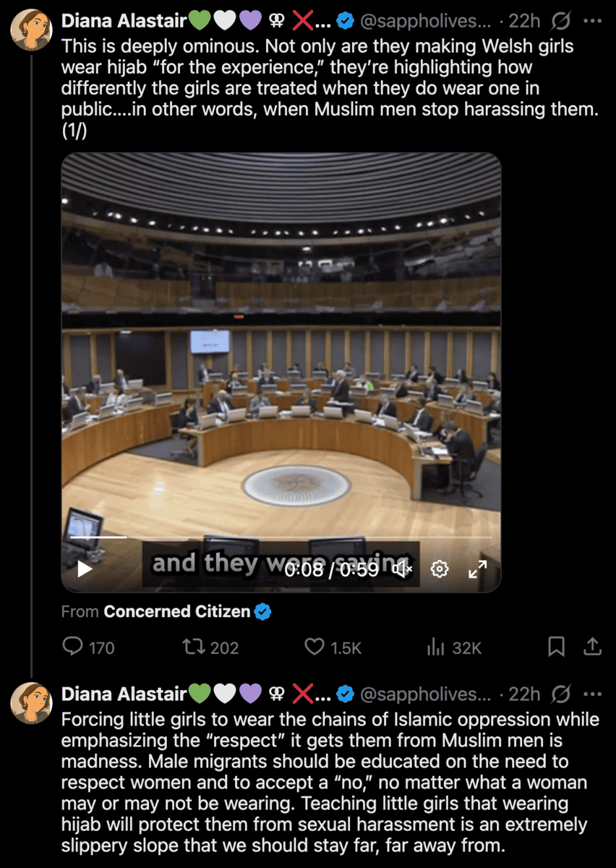Expand video to fullscreen
The image size is (616, 868).
(478, 569)
